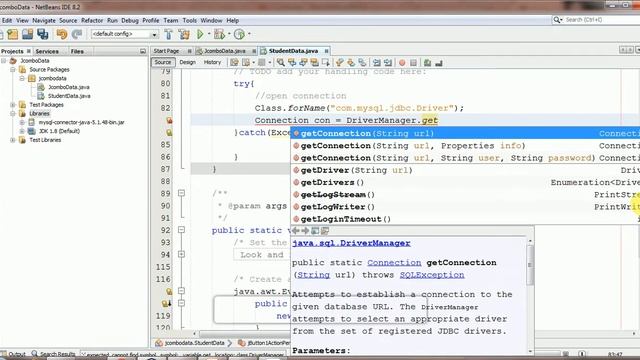Click the Clean and Build icon
The width and height of the screenshot is (640, 360).
coord(184,34)
